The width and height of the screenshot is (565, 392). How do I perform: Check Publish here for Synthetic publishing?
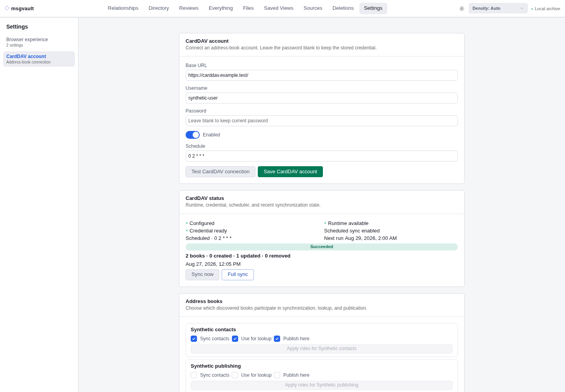(277, 375)
